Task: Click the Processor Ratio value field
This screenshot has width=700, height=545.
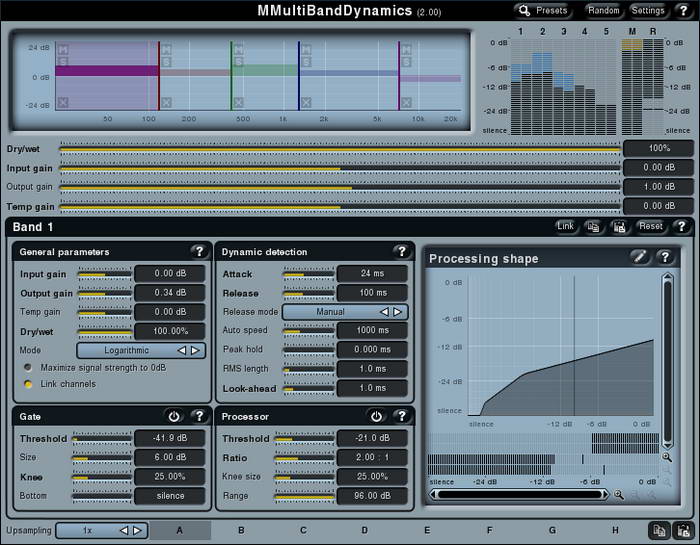Action: tap(372, 457)
